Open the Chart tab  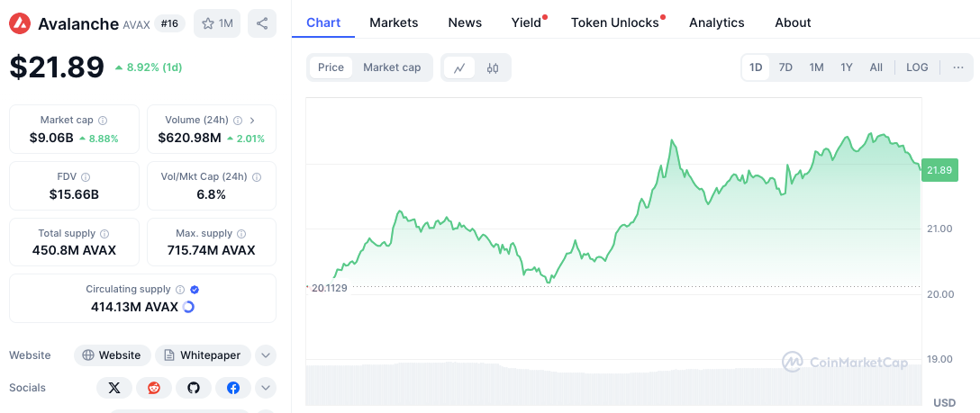pos(323,23)
